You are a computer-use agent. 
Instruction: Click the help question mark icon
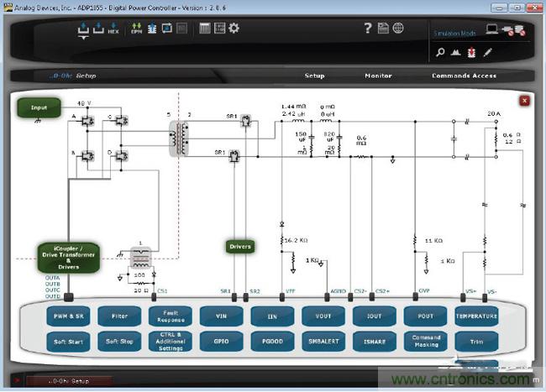[367, 28]
